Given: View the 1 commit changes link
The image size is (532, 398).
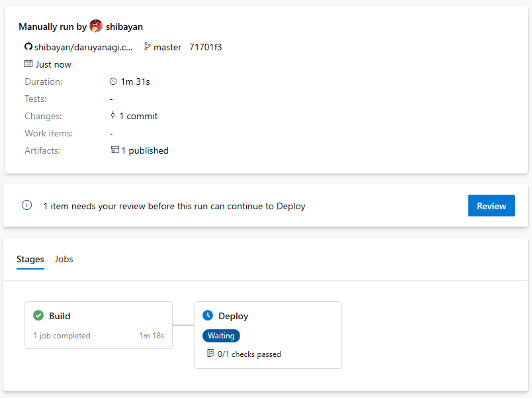Looking at the screenshot, I should [x=138, y=116].
